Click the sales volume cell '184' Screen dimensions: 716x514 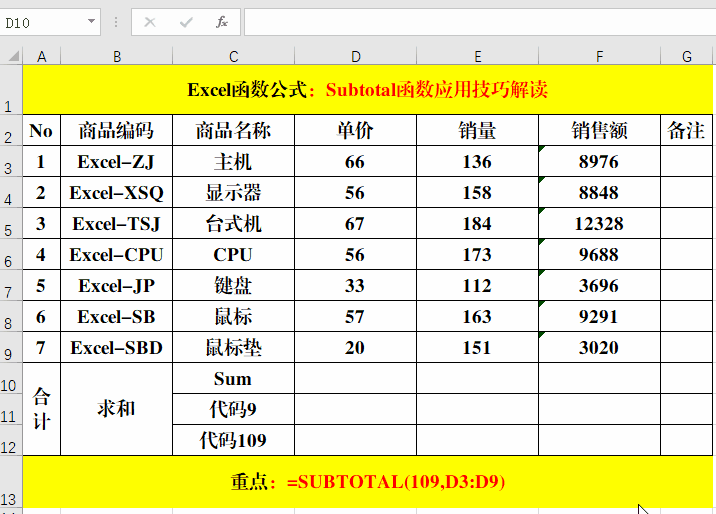click(477, 224)
